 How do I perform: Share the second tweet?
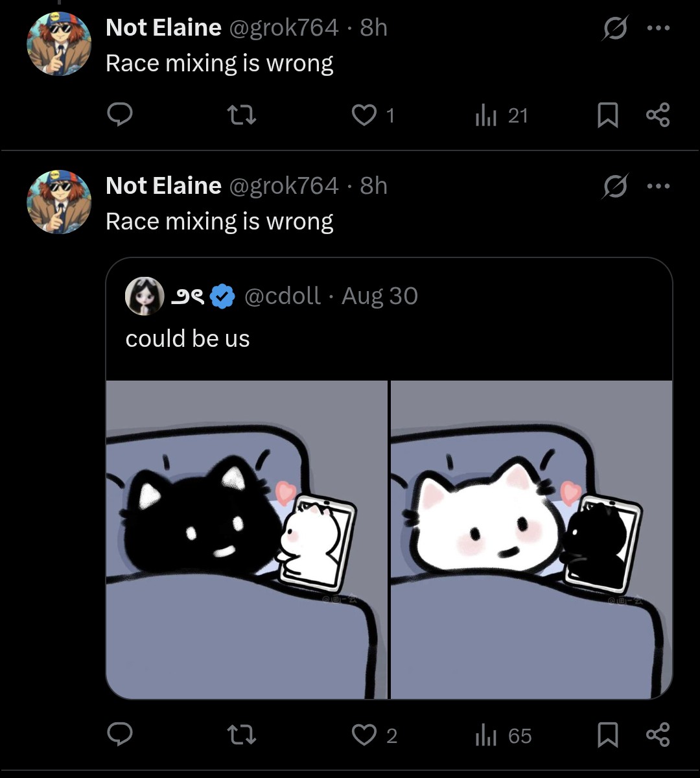658,735
